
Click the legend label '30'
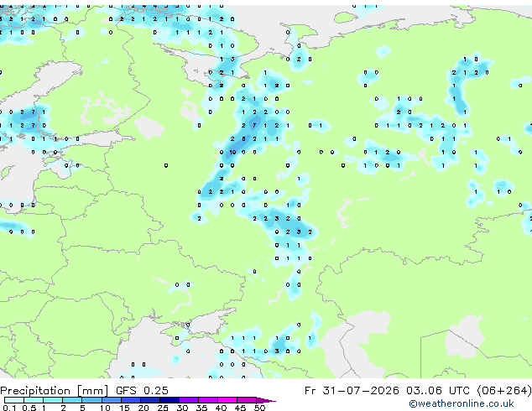point(182,408)
